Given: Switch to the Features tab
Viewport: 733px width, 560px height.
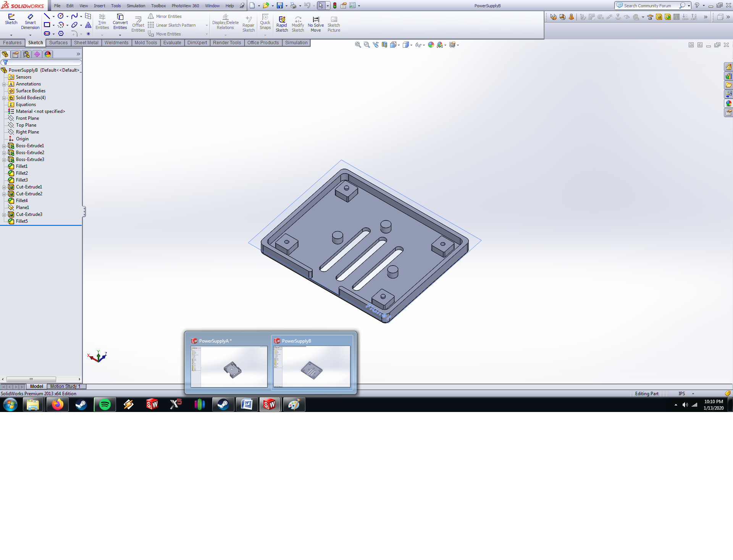Looking at the screenshot, I should click(12, 43).
